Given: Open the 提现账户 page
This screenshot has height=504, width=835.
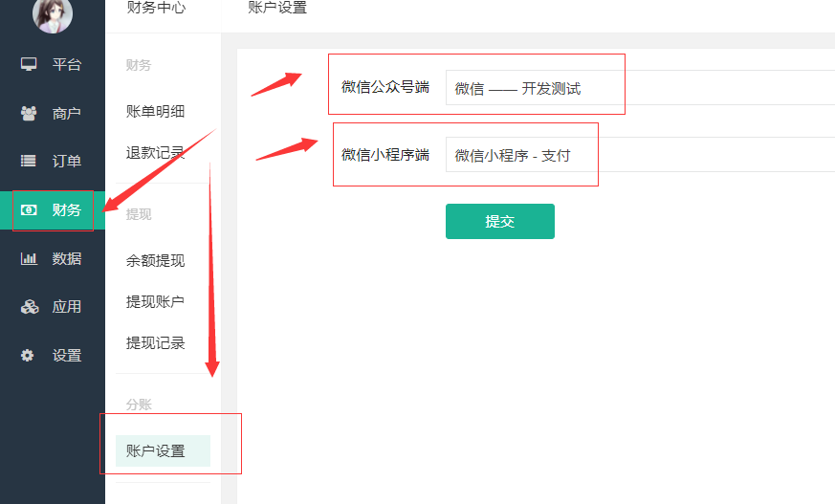Looking at the screenshot, I should (156, 302).
